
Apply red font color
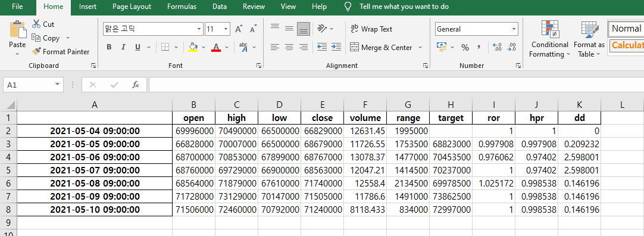216,47
